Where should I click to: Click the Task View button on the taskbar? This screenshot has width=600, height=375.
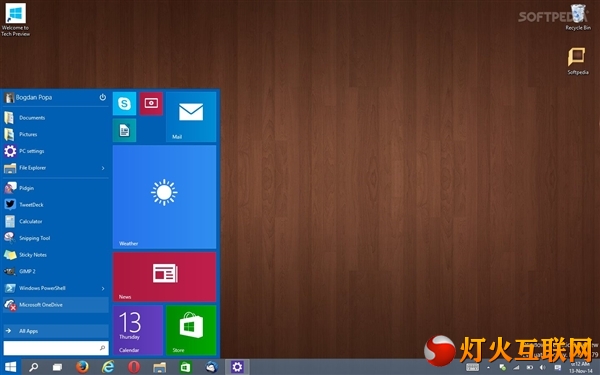pyautogui.click(x=57, y=367)
